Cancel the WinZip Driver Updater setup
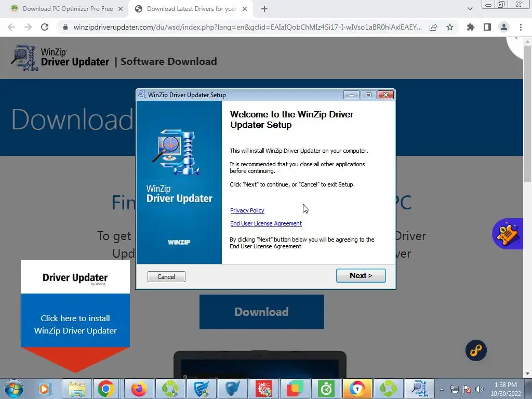This screenshot has height=399, width=532. pyautogui.click(x=166, y=276)
